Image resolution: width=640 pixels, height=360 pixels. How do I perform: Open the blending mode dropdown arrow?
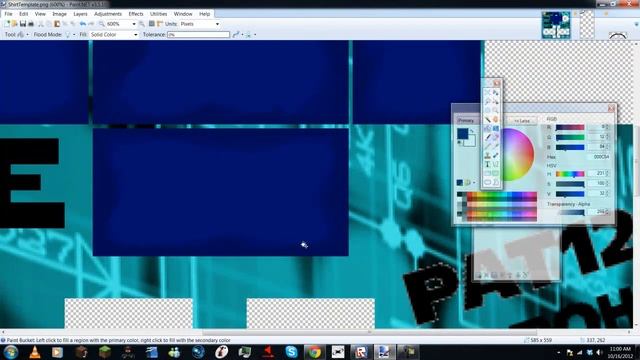(x=255, y=35)
